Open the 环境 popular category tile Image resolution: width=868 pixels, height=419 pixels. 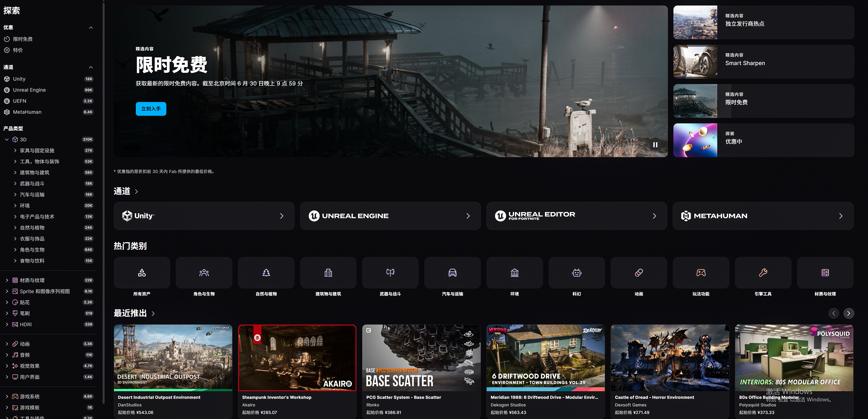tap(514, 273)
